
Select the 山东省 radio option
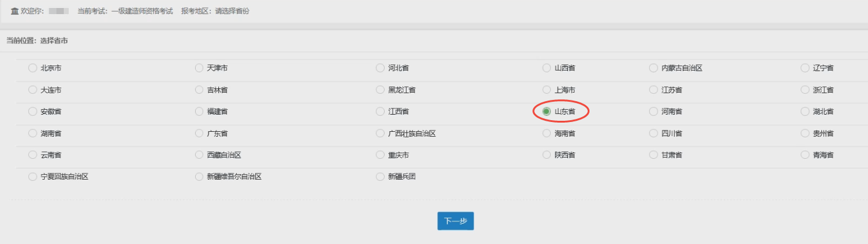(547, 112)
